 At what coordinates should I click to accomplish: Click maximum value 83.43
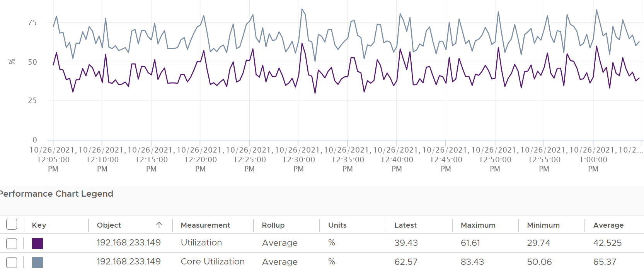(x=472, y=262)
